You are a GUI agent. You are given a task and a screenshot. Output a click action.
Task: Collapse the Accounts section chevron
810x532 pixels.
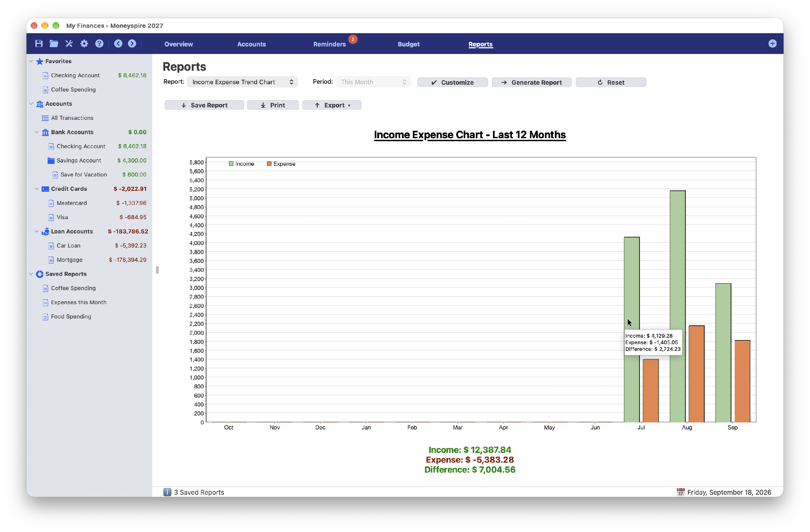pyautogui.click(x=31, y=104)
